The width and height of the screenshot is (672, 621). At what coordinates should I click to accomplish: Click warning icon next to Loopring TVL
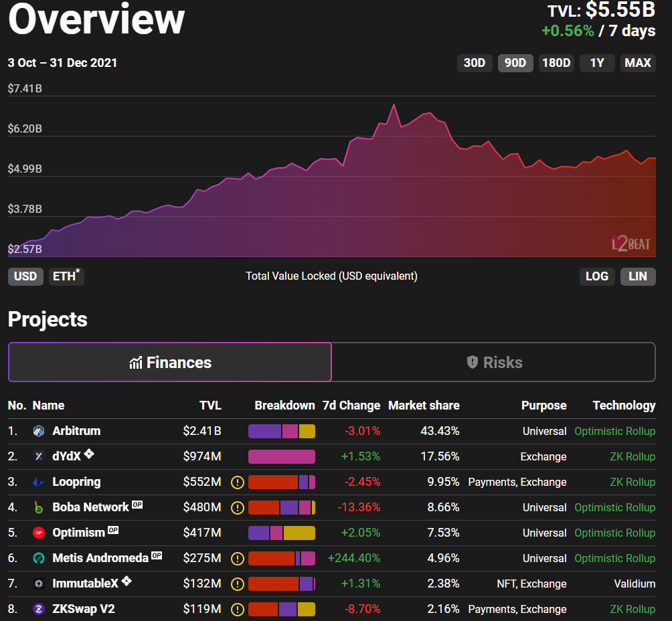237,482
